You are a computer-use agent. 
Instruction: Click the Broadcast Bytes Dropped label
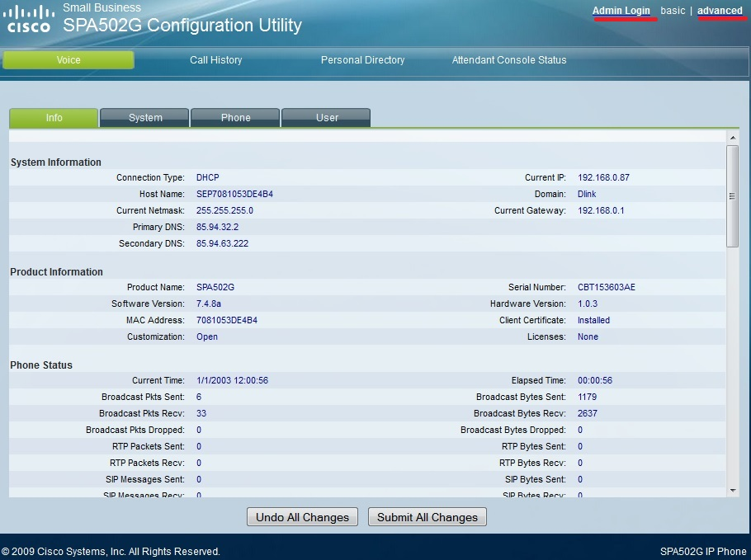click(x=513, y=430)
